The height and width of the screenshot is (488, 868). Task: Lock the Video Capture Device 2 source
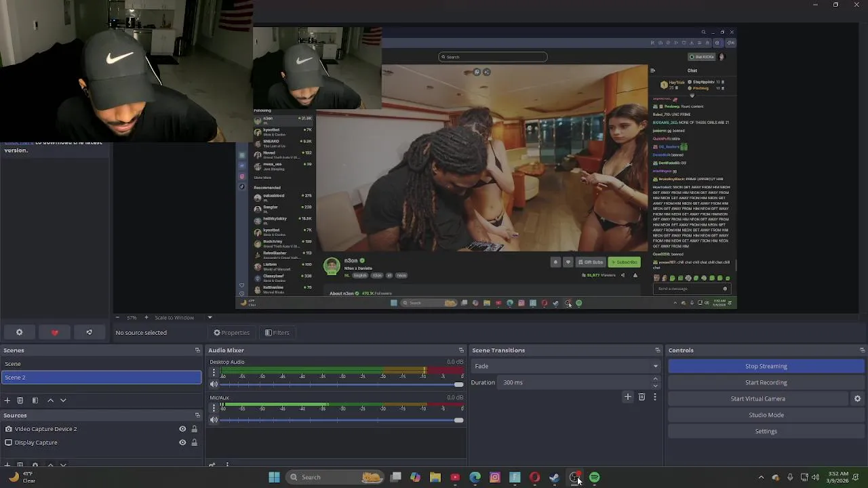(194, 429)
